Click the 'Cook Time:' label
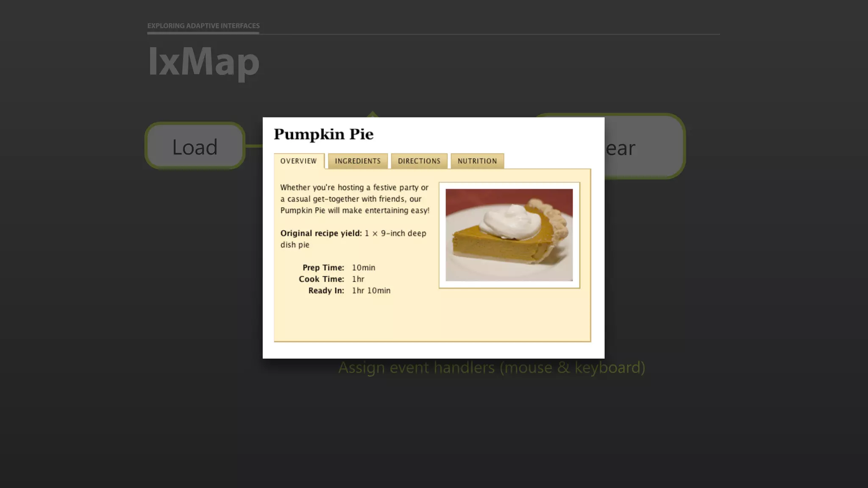Screen dimensions: 868x488 tap(321, 279)
